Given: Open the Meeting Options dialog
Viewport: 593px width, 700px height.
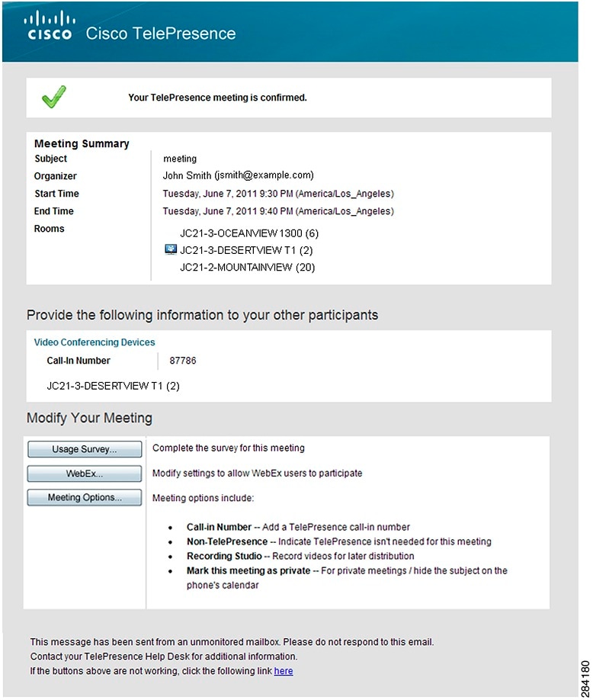Looking at the screenshot, I should pos(84,497).
